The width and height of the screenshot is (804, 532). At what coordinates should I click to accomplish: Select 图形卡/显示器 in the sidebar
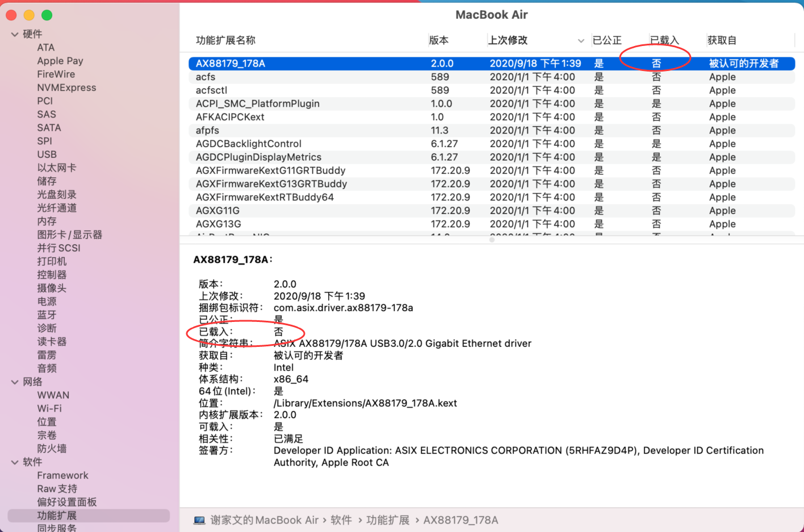(x=69, y=234)
